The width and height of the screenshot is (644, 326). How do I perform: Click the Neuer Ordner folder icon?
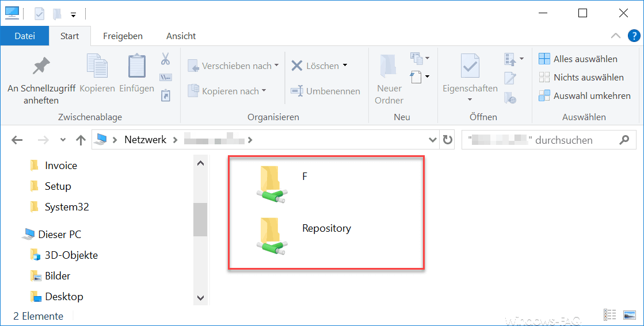pyautogui.click(x=389, y=67)
